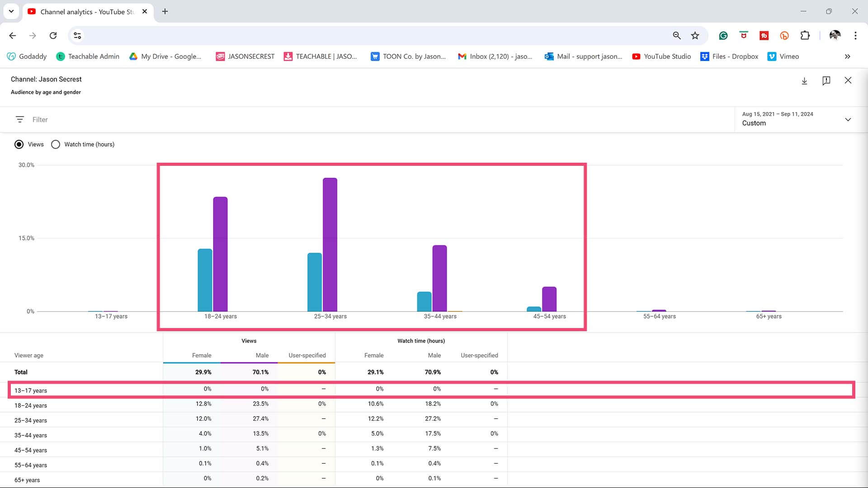Select the Watch time (hours) radio button

click(56, 144)
